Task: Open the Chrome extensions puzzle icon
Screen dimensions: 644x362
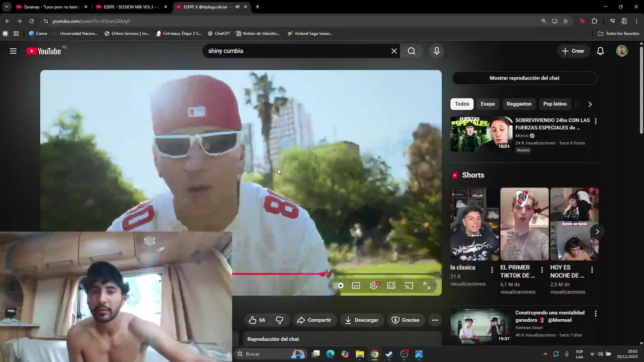Action: coord(594,21)
